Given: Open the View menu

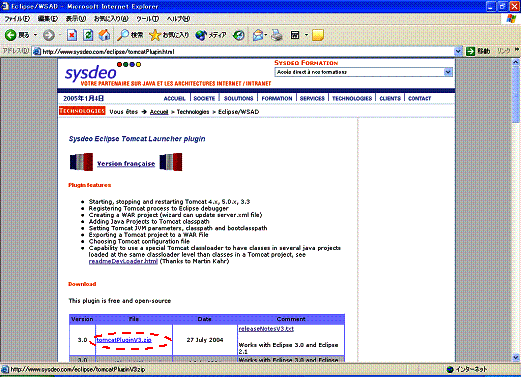Looking at the screenshot, I should click(x=76, y=19).
